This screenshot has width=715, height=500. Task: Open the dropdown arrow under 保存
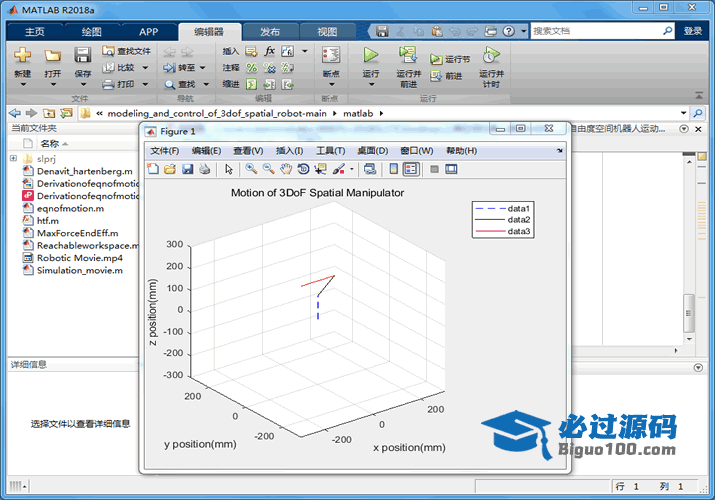(x=83, y=85)
